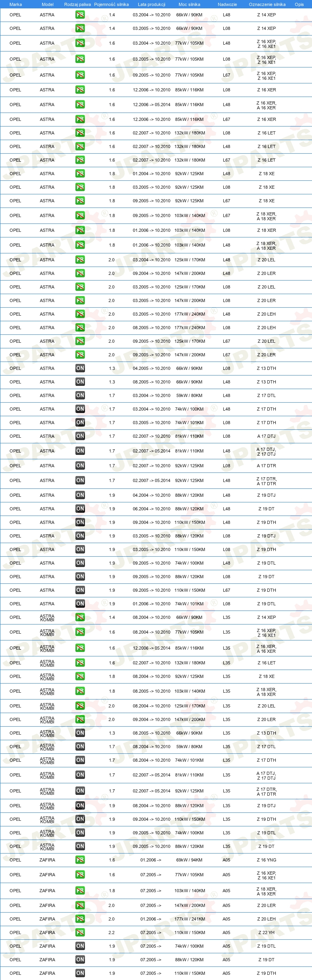
Task: Select production date 06.2004 -> 10.2010
Action: (x=152, y=509)
